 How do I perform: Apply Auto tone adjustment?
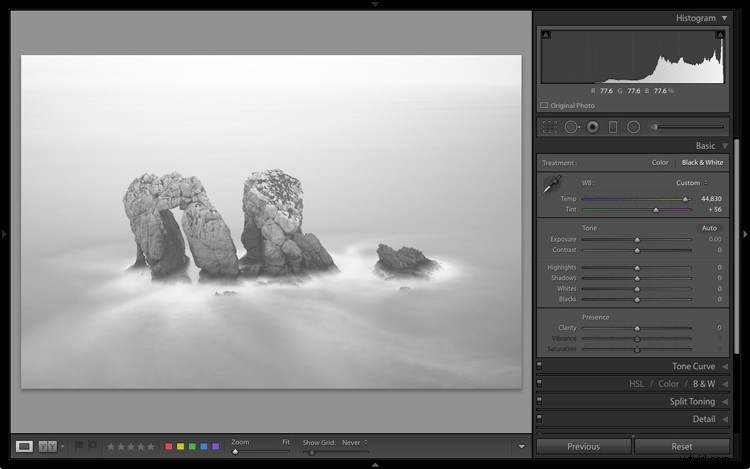click(x=709, y=228)
